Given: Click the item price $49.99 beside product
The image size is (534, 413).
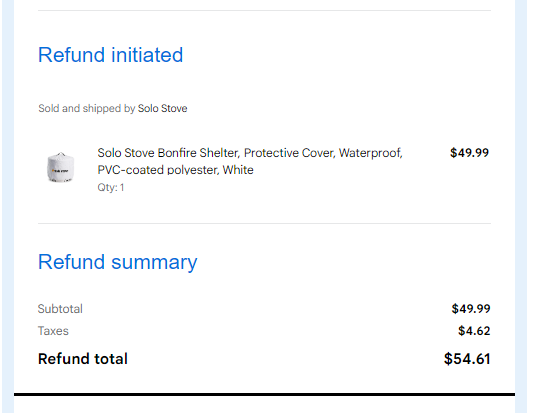Looking at the screenshot, I should [469, 153].
